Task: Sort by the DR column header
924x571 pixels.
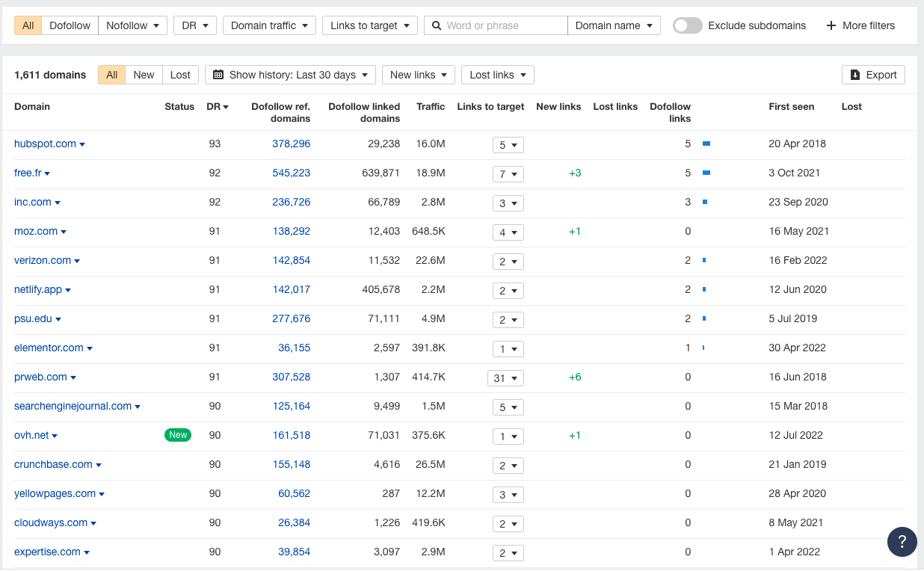Action: [217, 107]
